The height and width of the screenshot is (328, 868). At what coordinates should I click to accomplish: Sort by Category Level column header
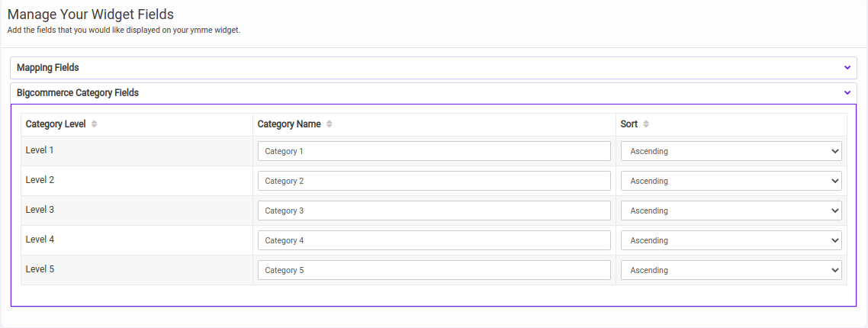point(56,124)
